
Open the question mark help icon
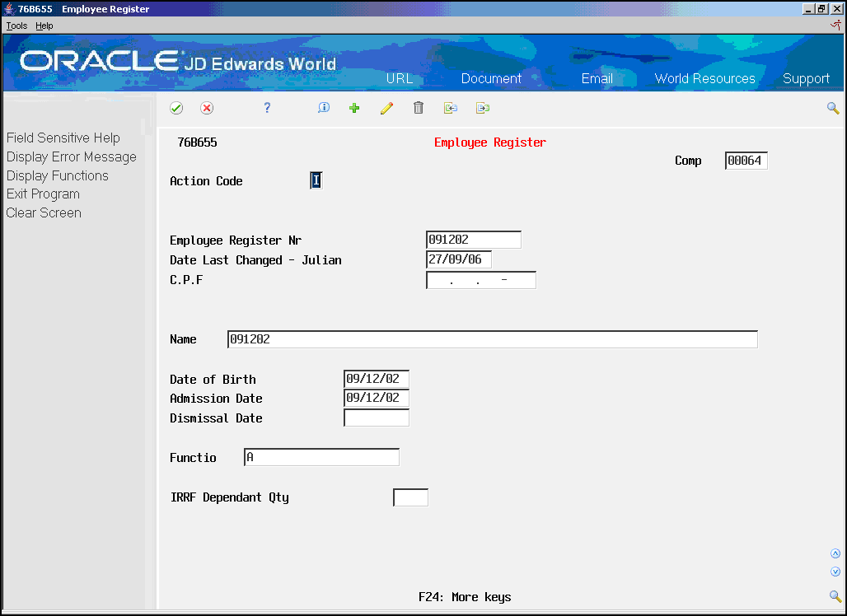(x=267, y=108)
